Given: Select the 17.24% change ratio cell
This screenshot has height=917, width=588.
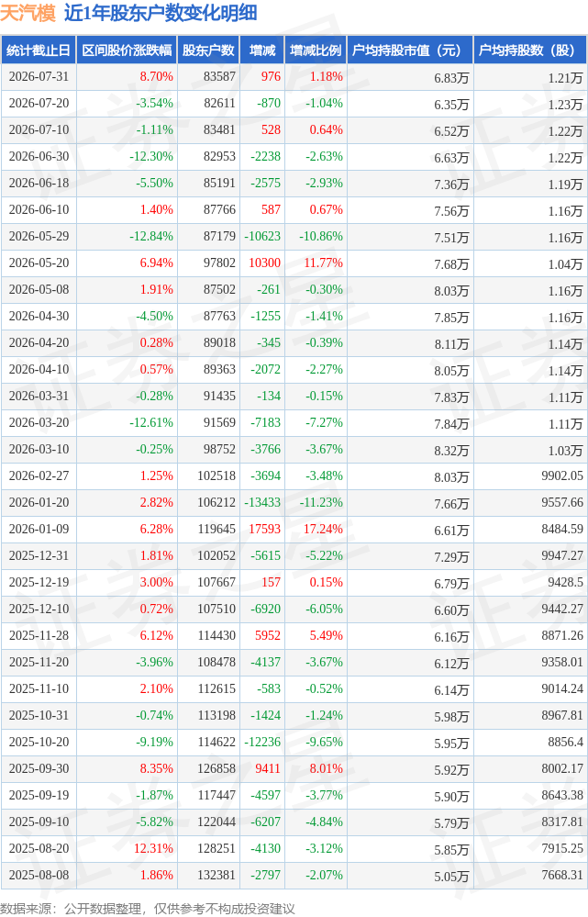Looking at the screenshot, I should (x=323, y=530).
